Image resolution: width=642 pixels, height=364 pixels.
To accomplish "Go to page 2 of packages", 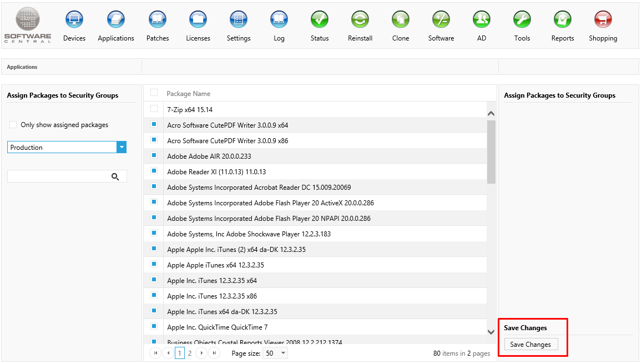I will pyautogui.click(x=190, y=353).
